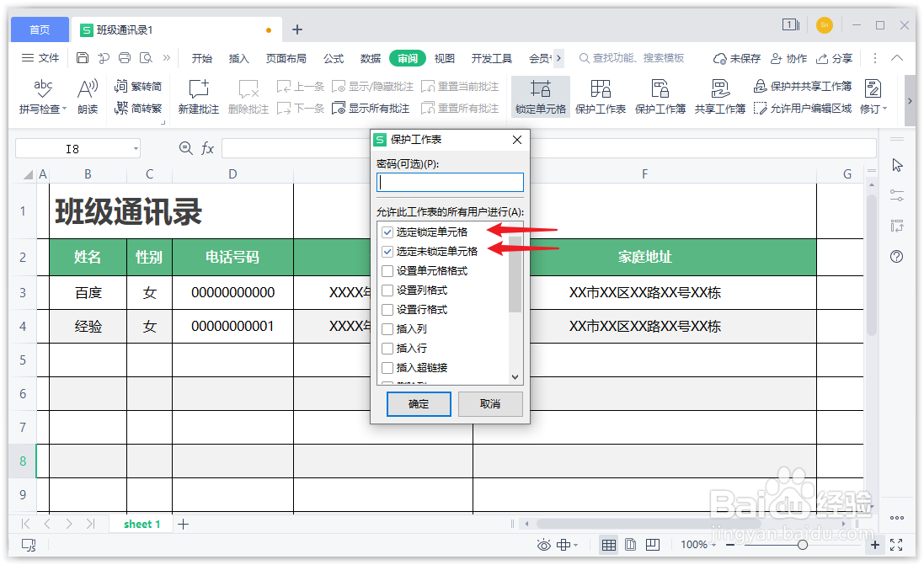Click the eye protection mode icon
Screen dimensions: 924x565
[544, 545]
